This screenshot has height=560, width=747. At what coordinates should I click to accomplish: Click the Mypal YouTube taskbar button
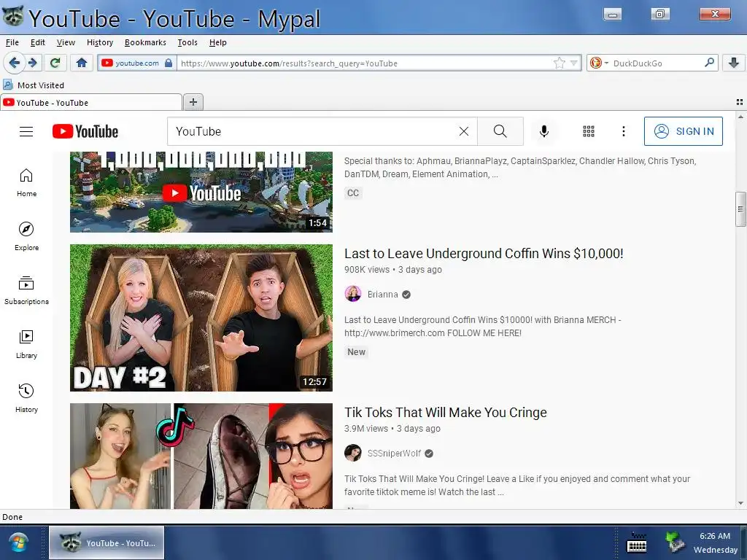pos(107,542)
